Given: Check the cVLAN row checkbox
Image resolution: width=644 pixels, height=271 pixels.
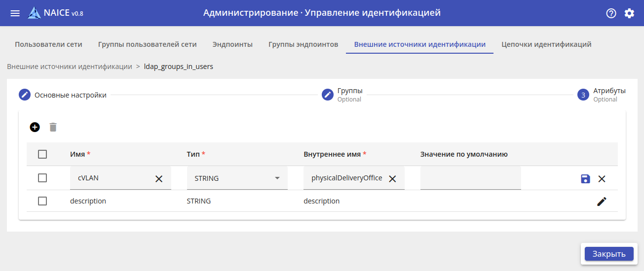Looking at the screenshot, I should 42,178.
